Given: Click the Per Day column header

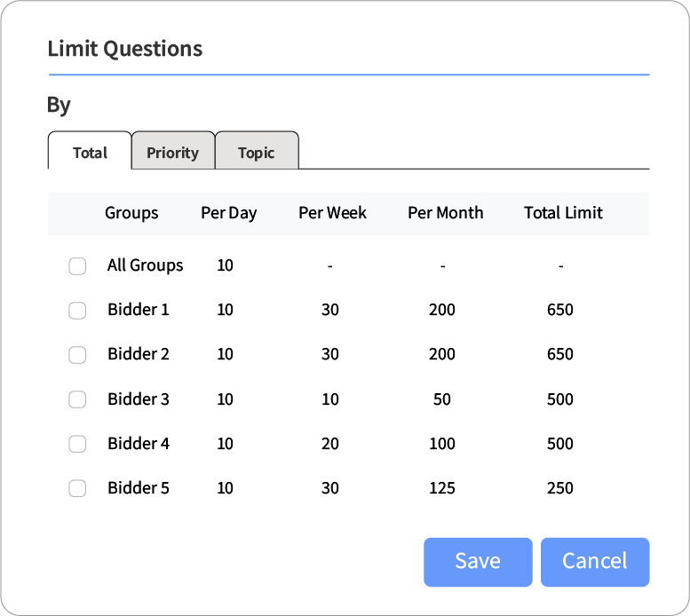Looking at the screenshot, I should coord(229,213).
